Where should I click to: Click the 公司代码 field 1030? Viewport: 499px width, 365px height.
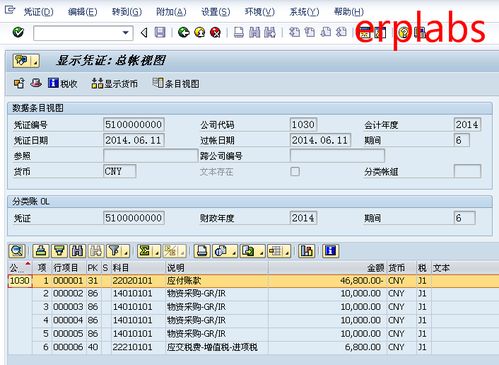pos(303,125)
